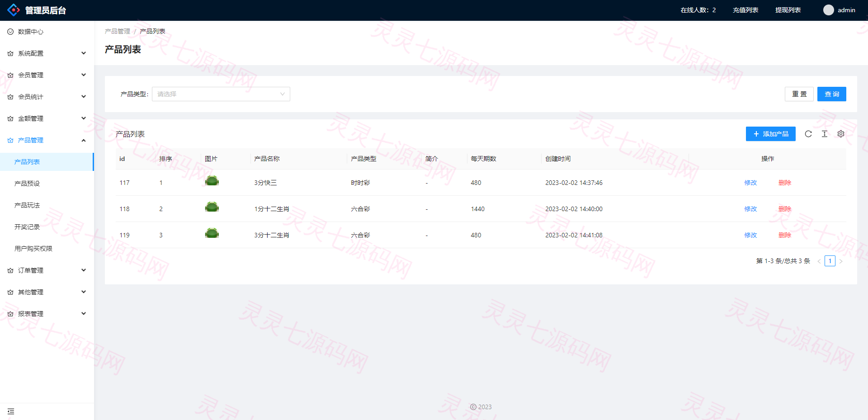Click 产品管理 breadcrumb link
Screen dimensions: 868x420
pyautogui.click(x=118, y=31)
